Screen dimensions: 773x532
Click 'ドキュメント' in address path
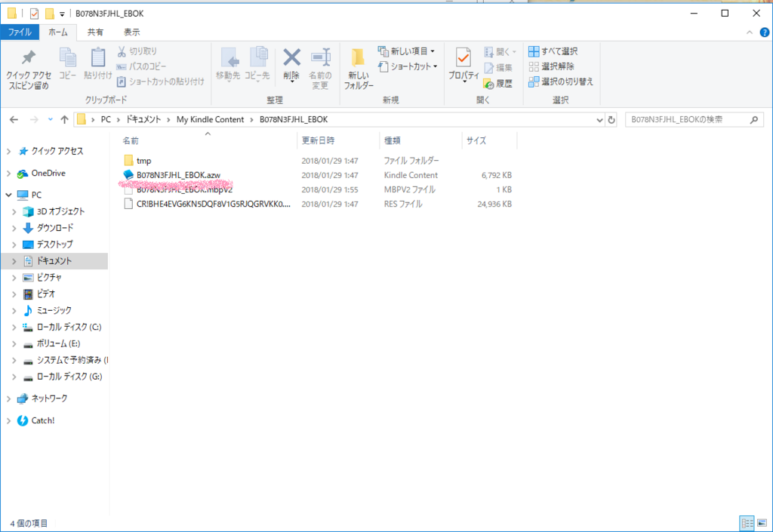pos(143,120)
